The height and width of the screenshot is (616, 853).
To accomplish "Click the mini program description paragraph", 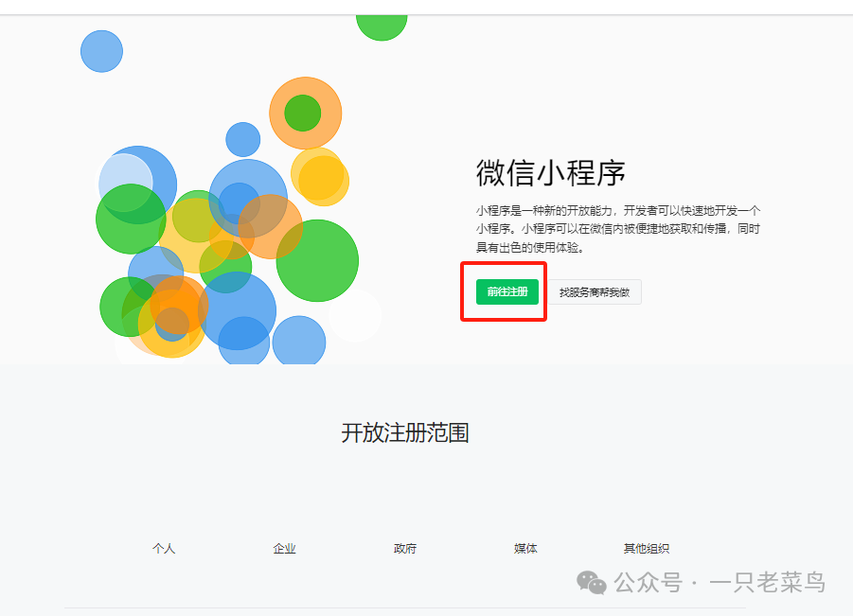I will pos(618,229).
